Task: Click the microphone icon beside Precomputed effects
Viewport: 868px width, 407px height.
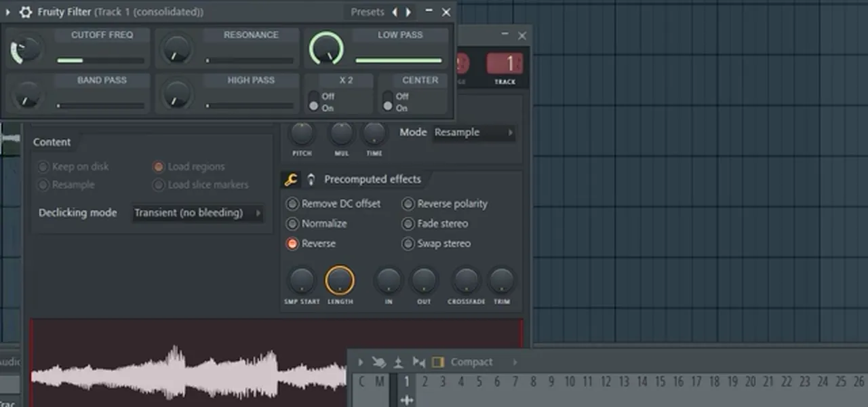Action: coord(311,180)
